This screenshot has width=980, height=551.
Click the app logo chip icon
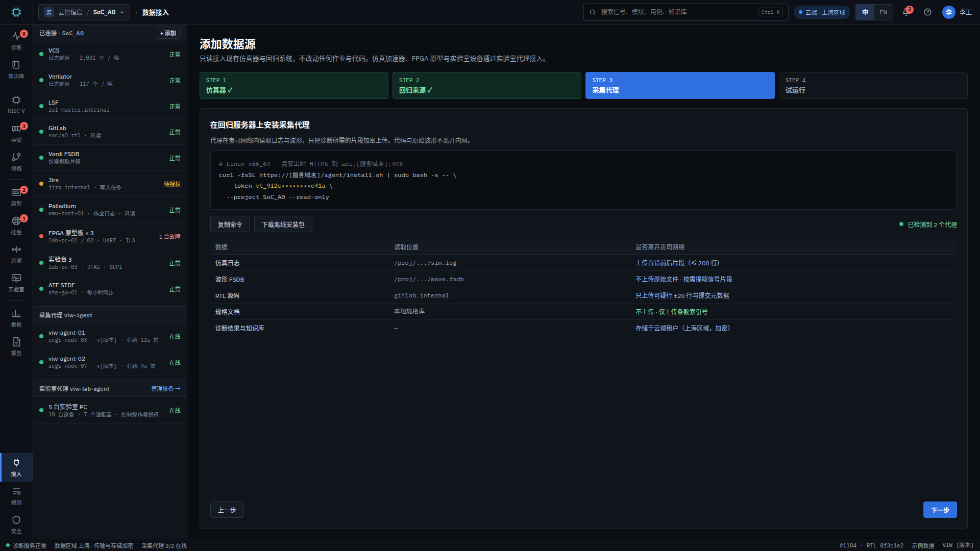pyautogui.click(x=16, y=12)
